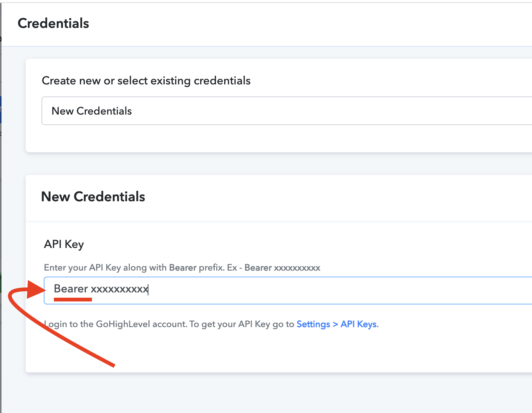Click the word "Bearer" inside the input

coord(71,289)
